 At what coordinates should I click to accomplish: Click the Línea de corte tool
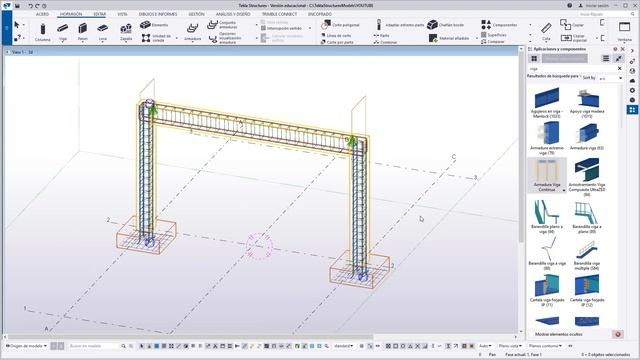pos(336,36)
